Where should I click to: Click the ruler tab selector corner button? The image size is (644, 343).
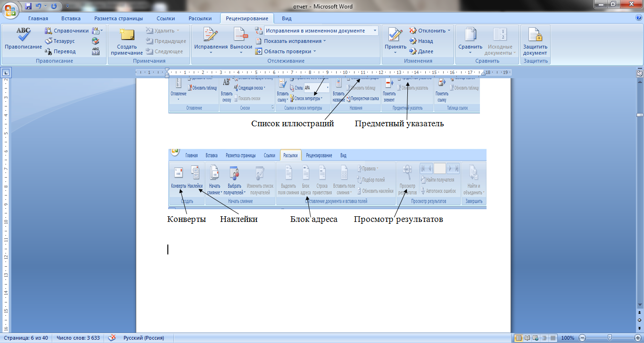7,73
